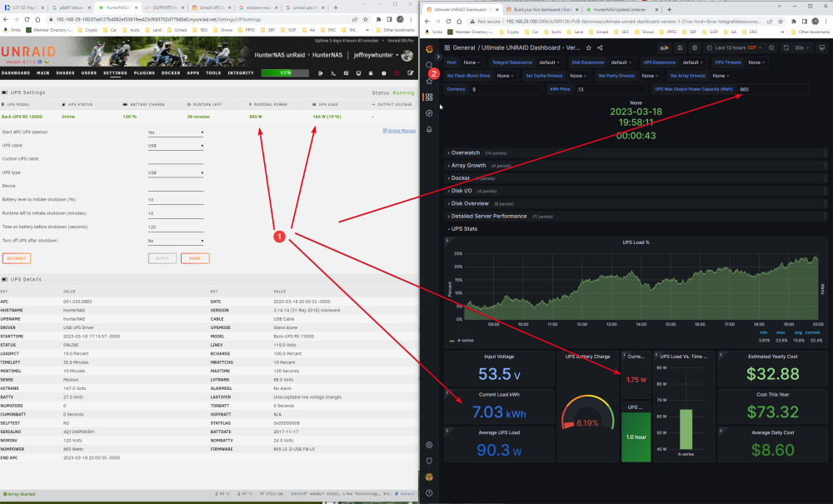Viewport: 833px width, 504px height.
Task: Open the Disk Datasource default dropdown
Action: (x=621, y=62)
